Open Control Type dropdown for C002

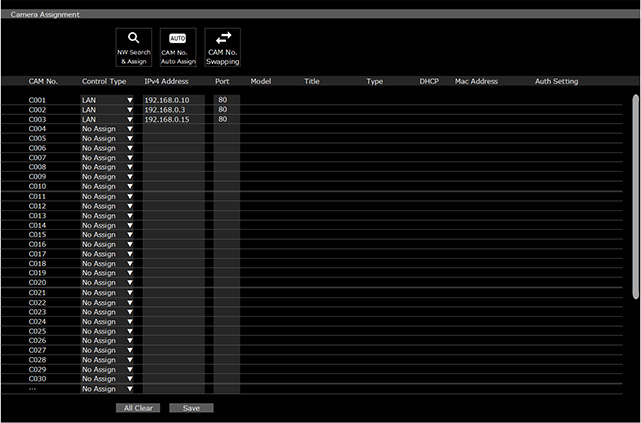(107, 110)
